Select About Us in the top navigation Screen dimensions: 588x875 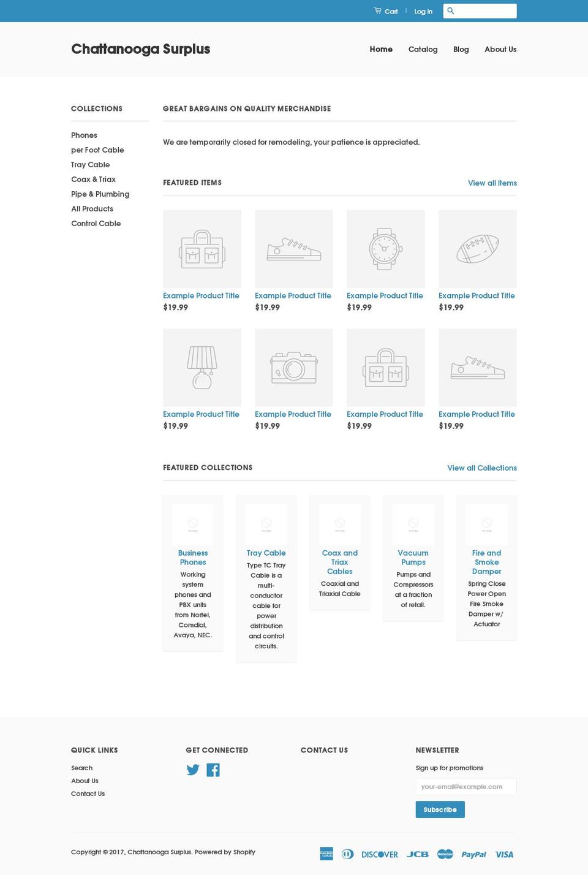(x=500, y=49)
